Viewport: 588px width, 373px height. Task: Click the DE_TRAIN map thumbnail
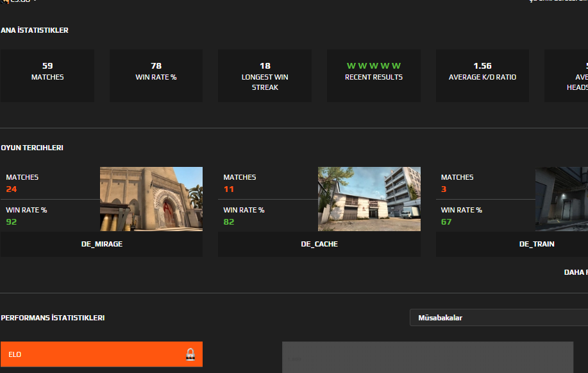click(561, 199)
